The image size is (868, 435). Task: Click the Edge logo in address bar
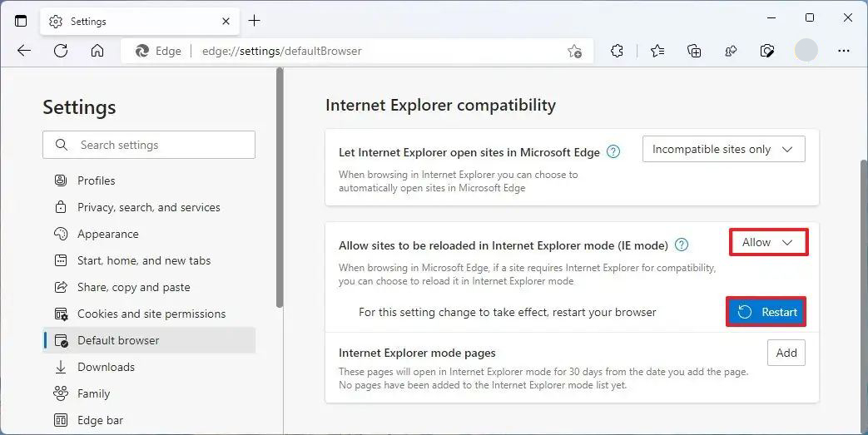pyautogui.click(x=142, y=51)
